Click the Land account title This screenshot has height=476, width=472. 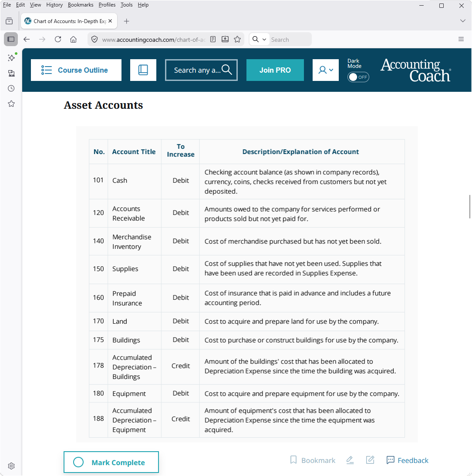pos(120,321)
